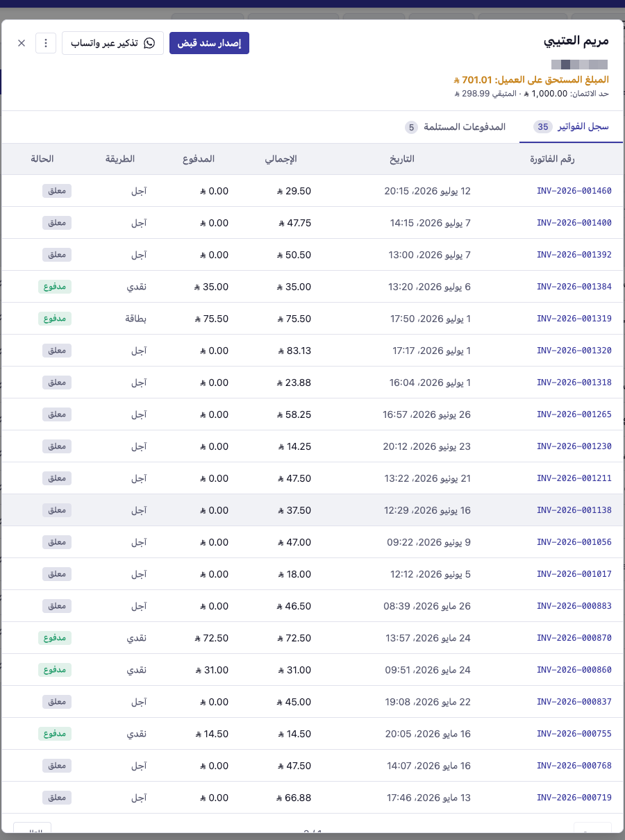Click the الإجمالي column header
The width and height of the screenshot is (625, 840).
click(x=281, y=159)
